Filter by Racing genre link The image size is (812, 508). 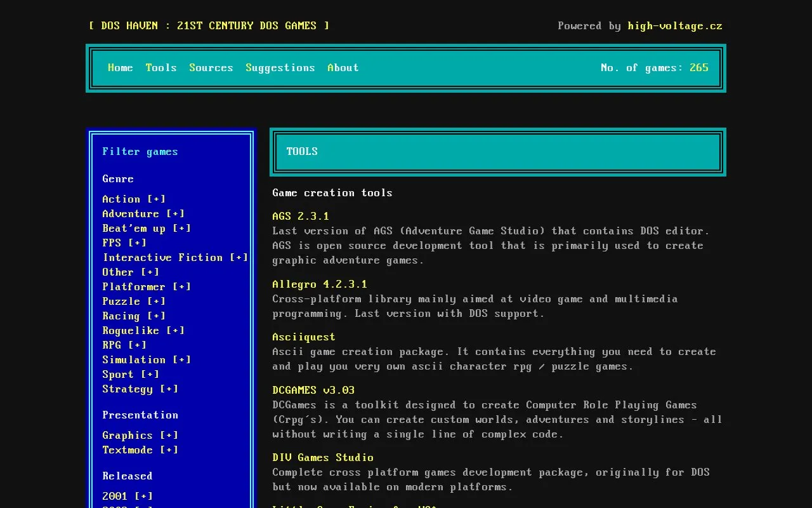(121, 316)
